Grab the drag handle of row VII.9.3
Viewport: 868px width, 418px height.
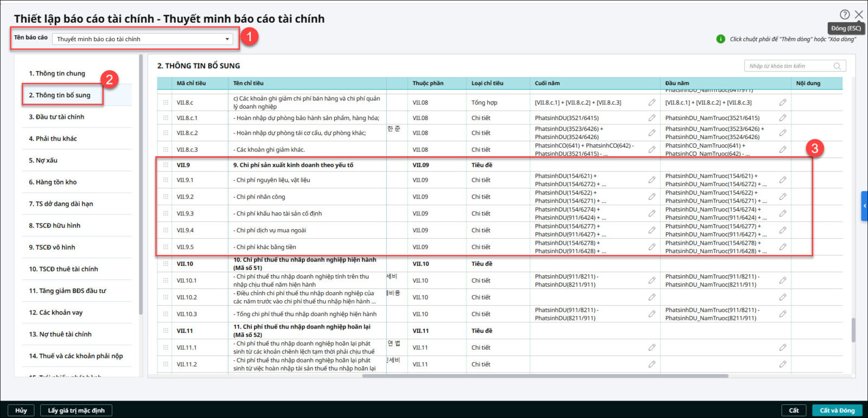[x=165, y=213]
